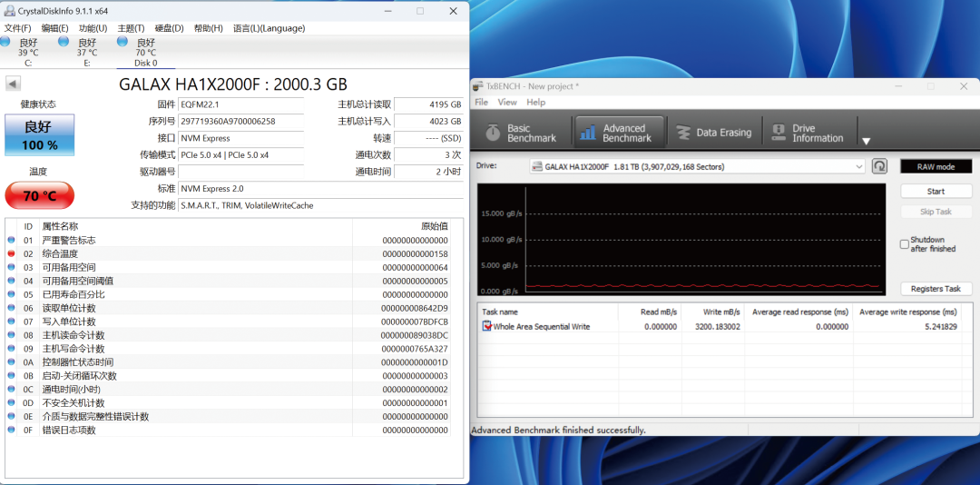
Task: Click the refresh drive list icon in TxBENCH
Action: coord(879,166)
